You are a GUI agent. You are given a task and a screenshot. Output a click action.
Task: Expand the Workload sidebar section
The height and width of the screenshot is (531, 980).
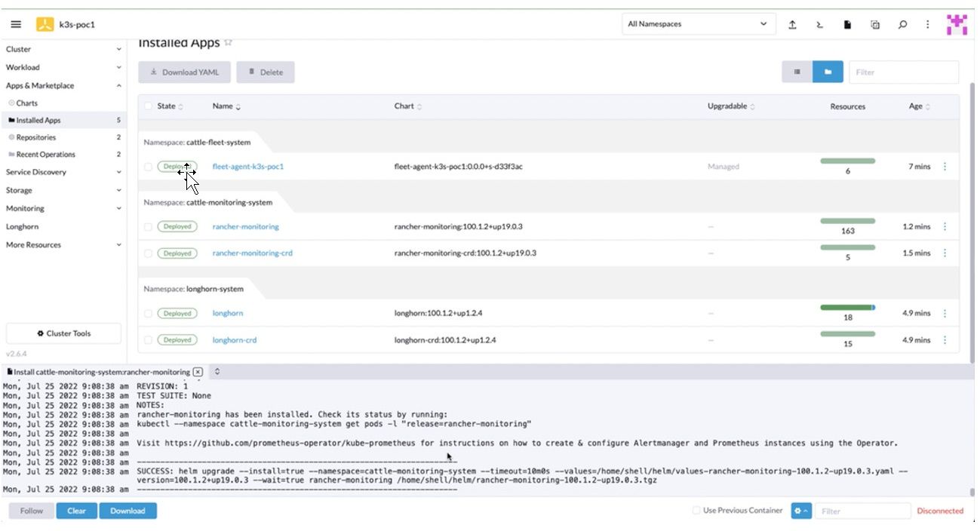coord(63,67)
